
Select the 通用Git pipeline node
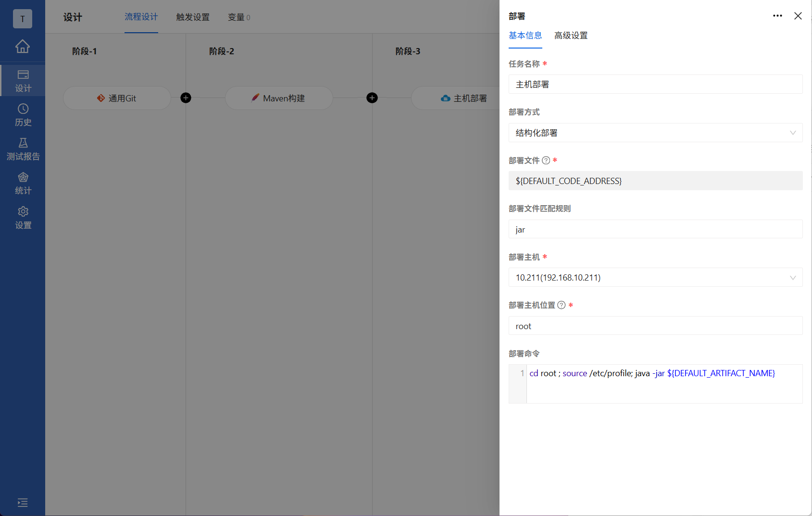[117, 98]
